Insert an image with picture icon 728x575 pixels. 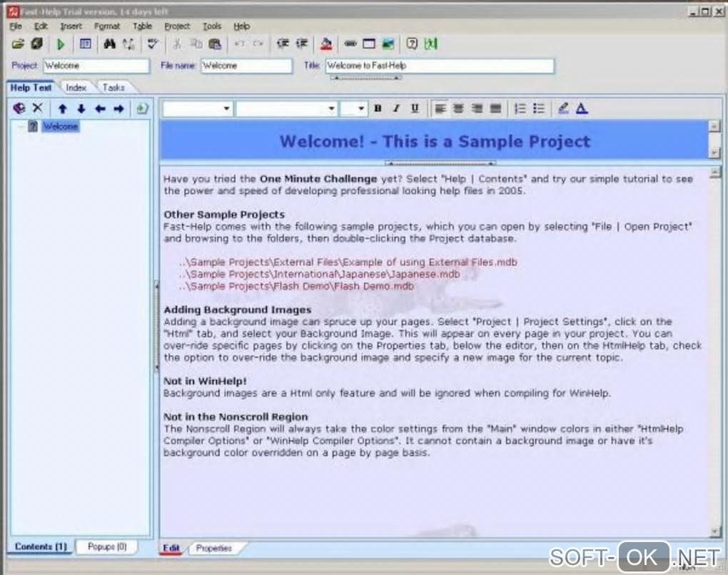388,44
